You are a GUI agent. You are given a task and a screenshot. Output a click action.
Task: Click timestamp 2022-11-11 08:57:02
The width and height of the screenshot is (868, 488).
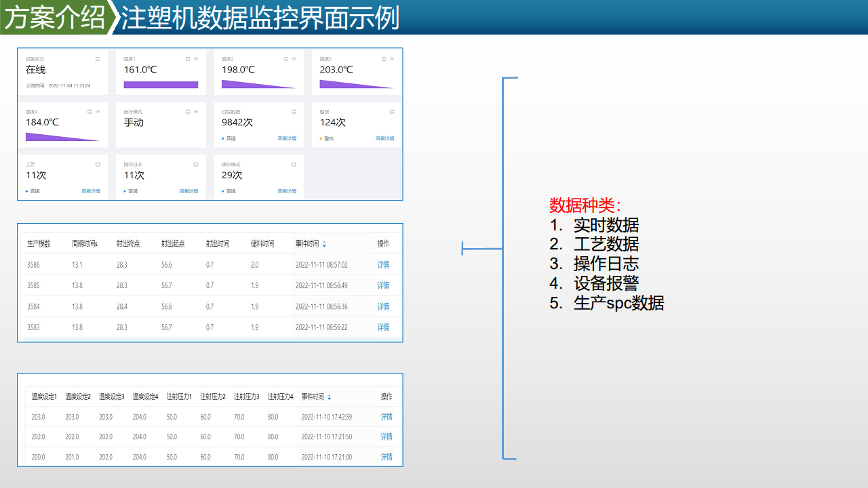point(321,265)
